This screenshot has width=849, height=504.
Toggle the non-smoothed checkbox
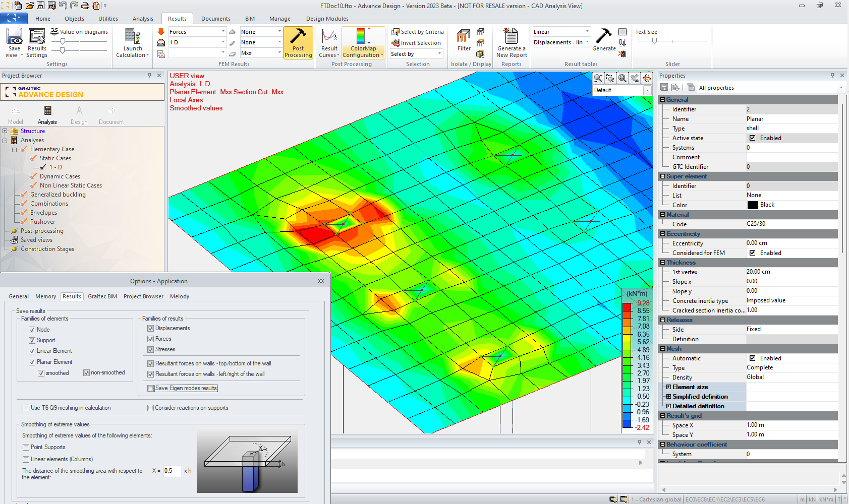click(x=87, y=373)
